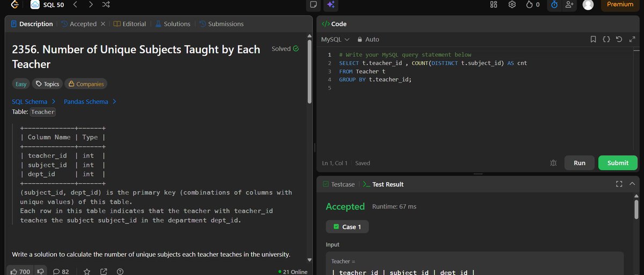This screenshot has height=275, width=644.
Task: Go to previous problem arrow
Action: point(76,5)
